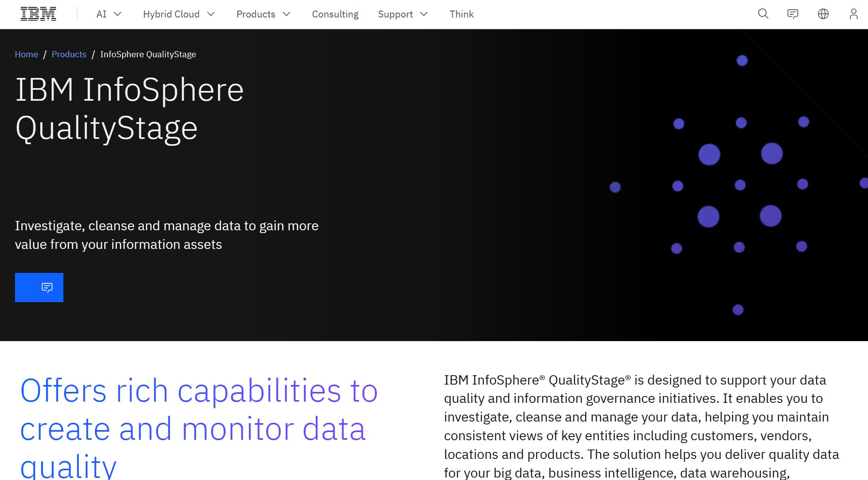Select the speech bubble icon near top right
868x480 pixels.
[793, 14]
